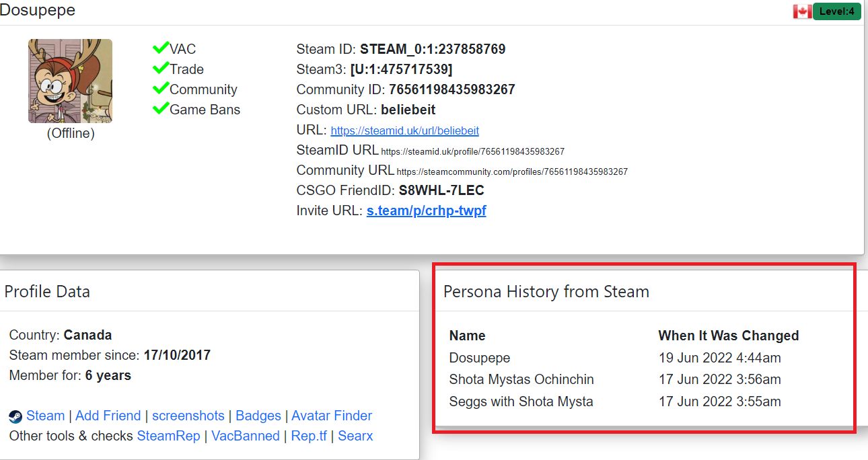
Task: Click the Profile Data heading
Action: pos(47,291)
